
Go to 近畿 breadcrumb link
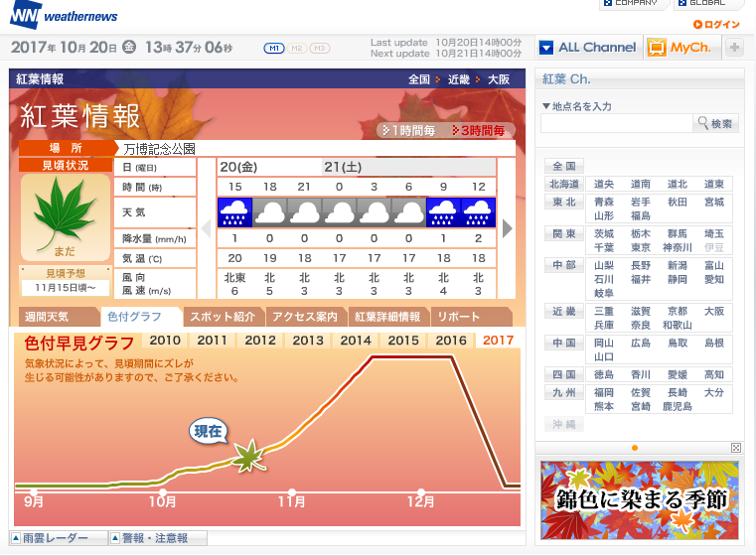pyautogui.click(x=459, y=79)
